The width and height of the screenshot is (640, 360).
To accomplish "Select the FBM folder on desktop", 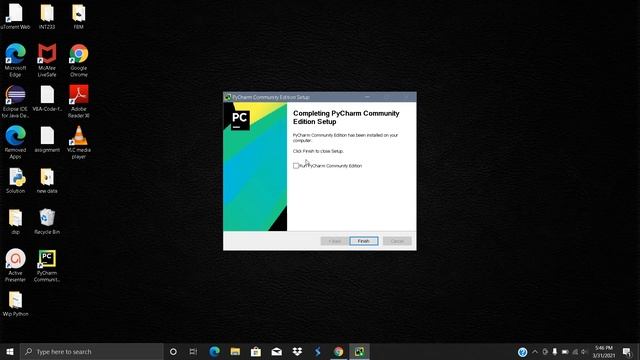I will (x=78, y=16).
